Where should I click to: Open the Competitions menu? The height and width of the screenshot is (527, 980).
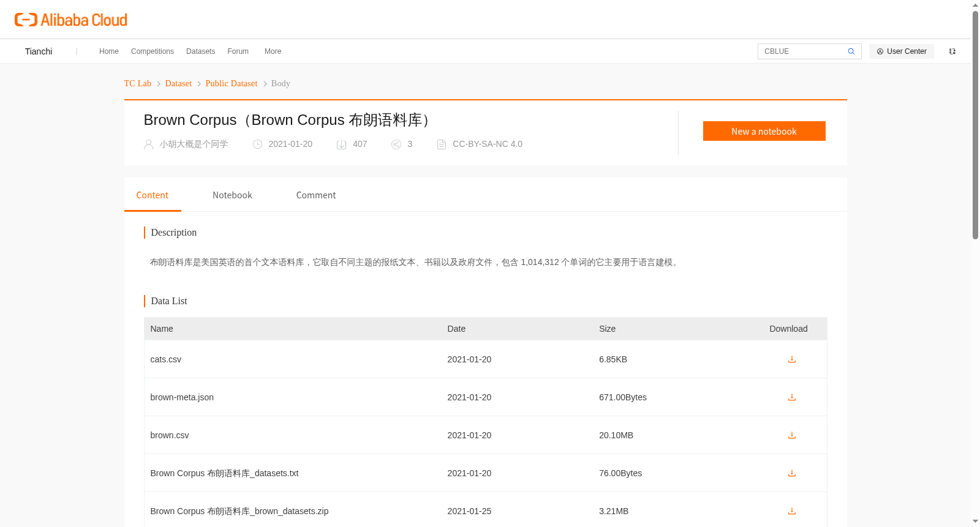pos(153,51)
